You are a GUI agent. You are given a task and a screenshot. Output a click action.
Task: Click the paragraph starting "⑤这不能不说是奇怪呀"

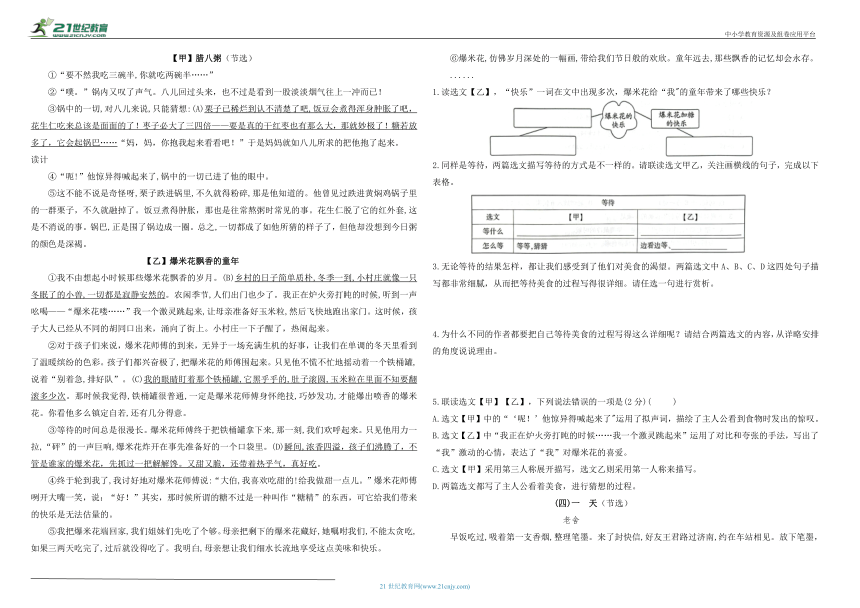(224, 218)
